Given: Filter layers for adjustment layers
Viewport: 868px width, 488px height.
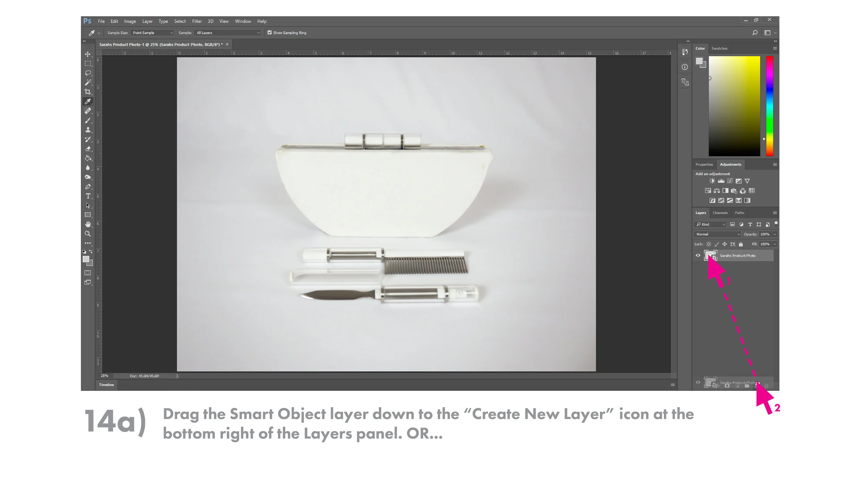Looking at the screenshot, I should click(x=741, y=224).
